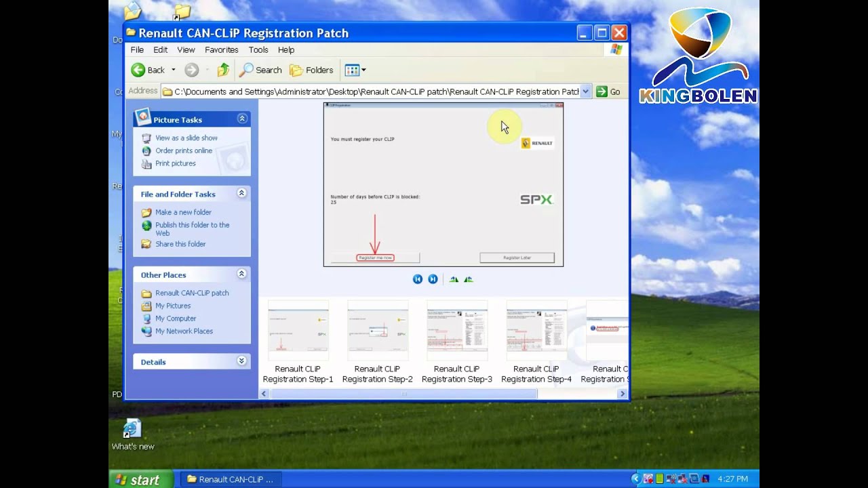Click Print pictures link
868x488 pixels.
(176, 163)
